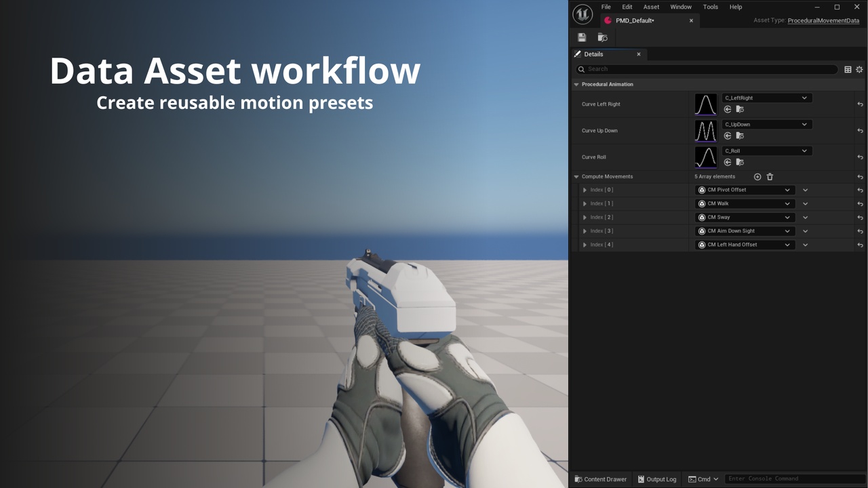Reset Index 1 to default value
Viewport: 868px width, 488px height.
click(x=860, y=204)
